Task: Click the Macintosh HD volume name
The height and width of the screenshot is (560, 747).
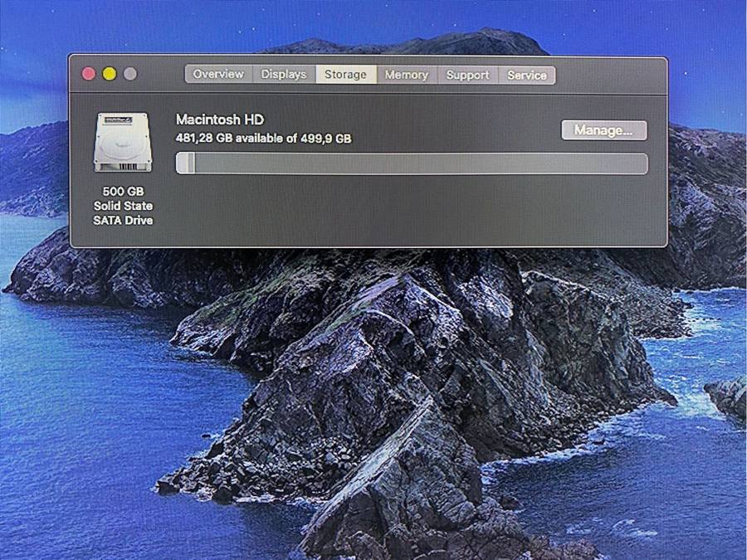Action: coord(220,120)
